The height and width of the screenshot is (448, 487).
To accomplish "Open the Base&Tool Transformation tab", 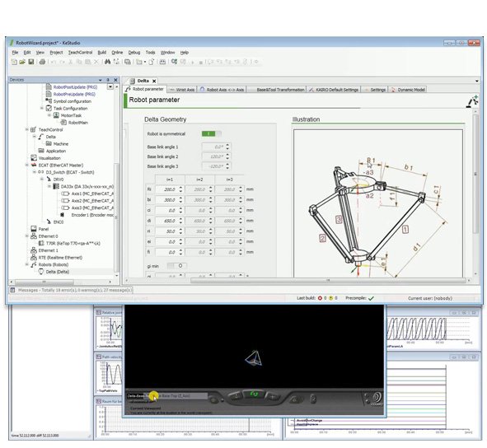I will click(277, 90).
